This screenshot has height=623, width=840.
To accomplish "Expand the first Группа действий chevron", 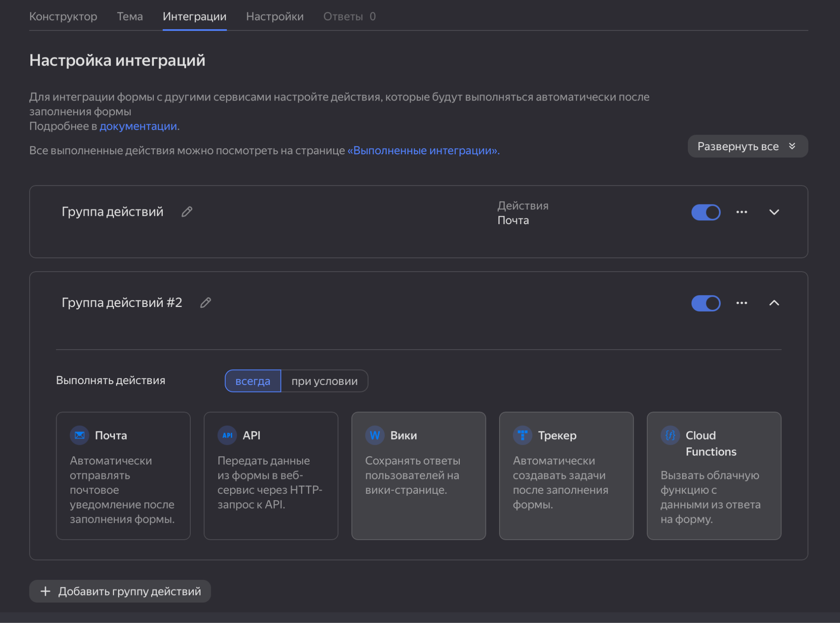I will click(x=774, y=212).
